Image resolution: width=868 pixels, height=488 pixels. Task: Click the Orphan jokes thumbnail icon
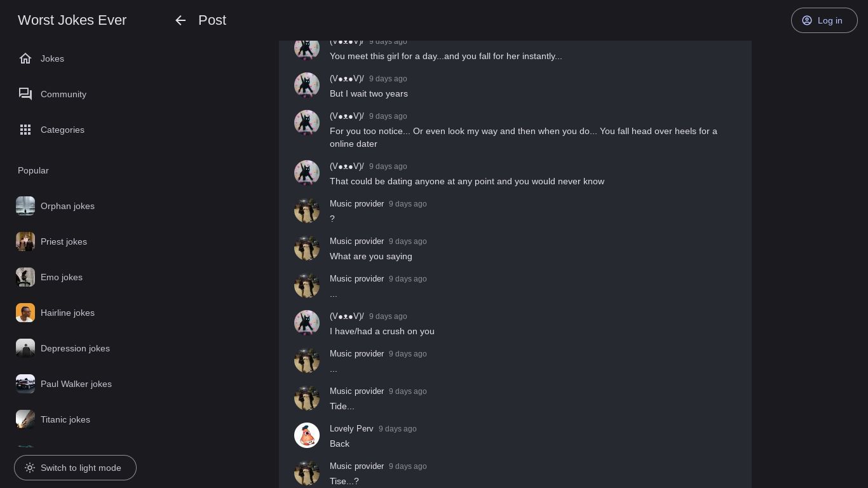[x=25, y=206]
